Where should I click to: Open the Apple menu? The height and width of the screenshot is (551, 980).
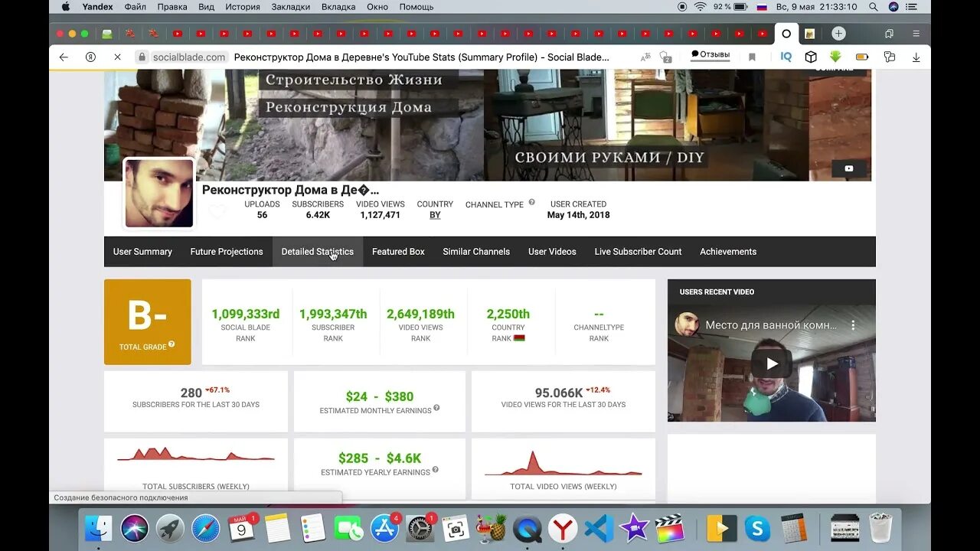65,7
